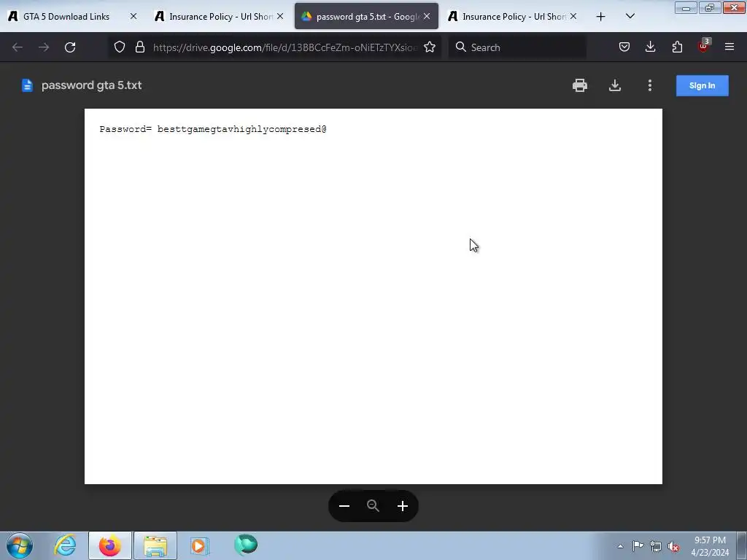Open the Windows Start menu

pos(20,545)
